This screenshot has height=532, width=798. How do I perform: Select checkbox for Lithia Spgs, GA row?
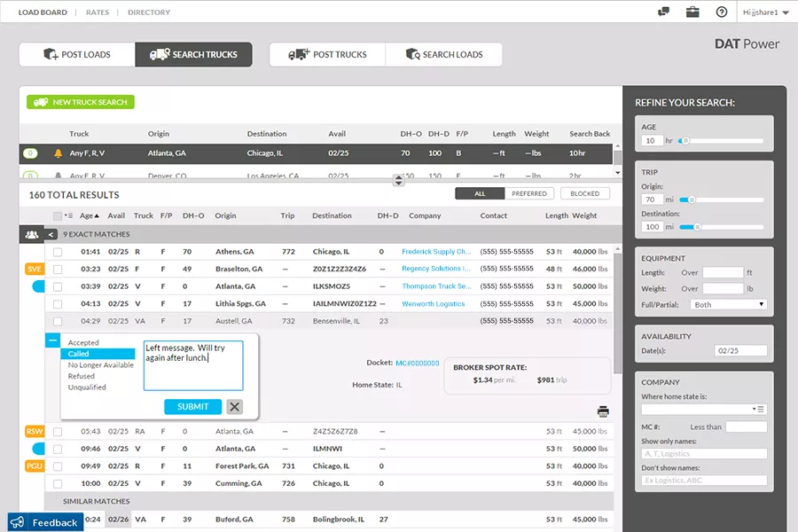pos(58,304)
